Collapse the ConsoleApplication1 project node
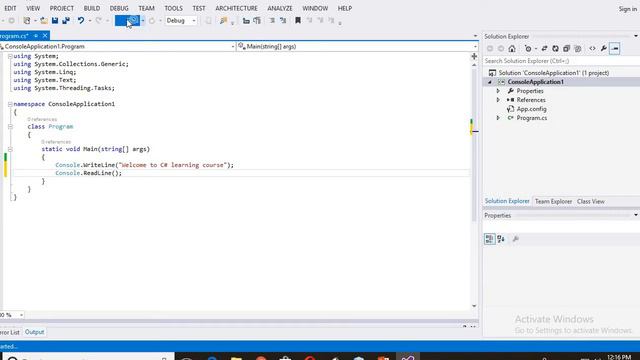Viewport: 640px width, 360px height. click(490, 82)
